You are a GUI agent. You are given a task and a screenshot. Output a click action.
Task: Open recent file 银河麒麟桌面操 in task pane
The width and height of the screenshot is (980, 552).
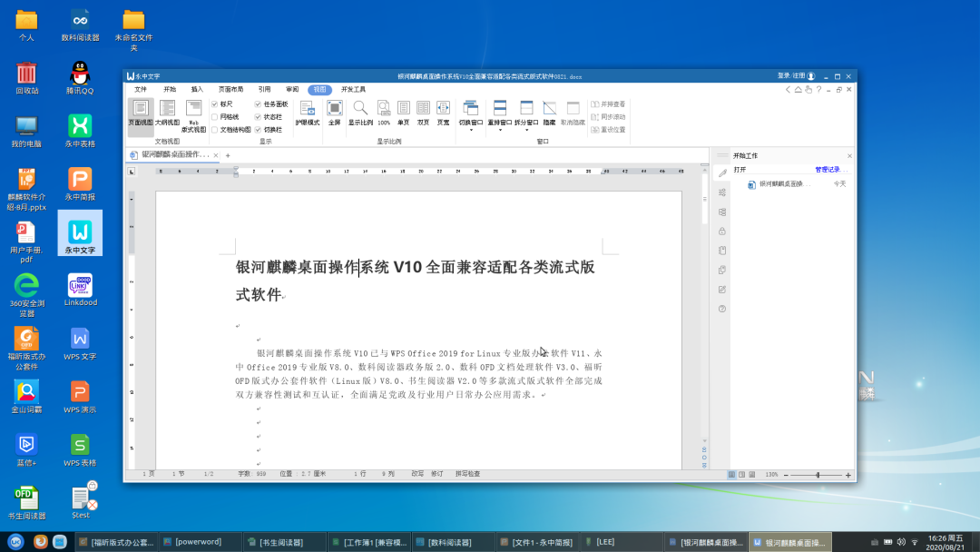tap(784, 184)
